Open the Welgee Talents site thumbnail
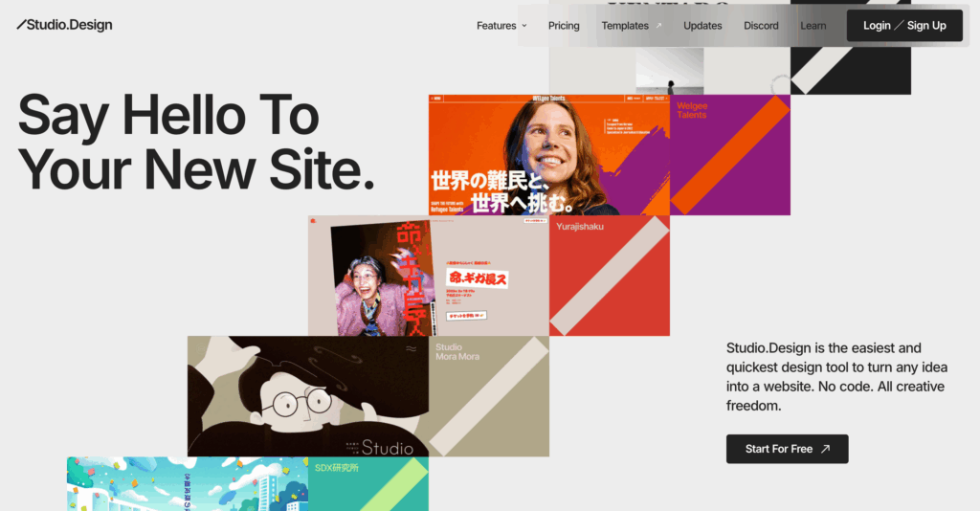The image size is (980, 511). tap(548, 155)
